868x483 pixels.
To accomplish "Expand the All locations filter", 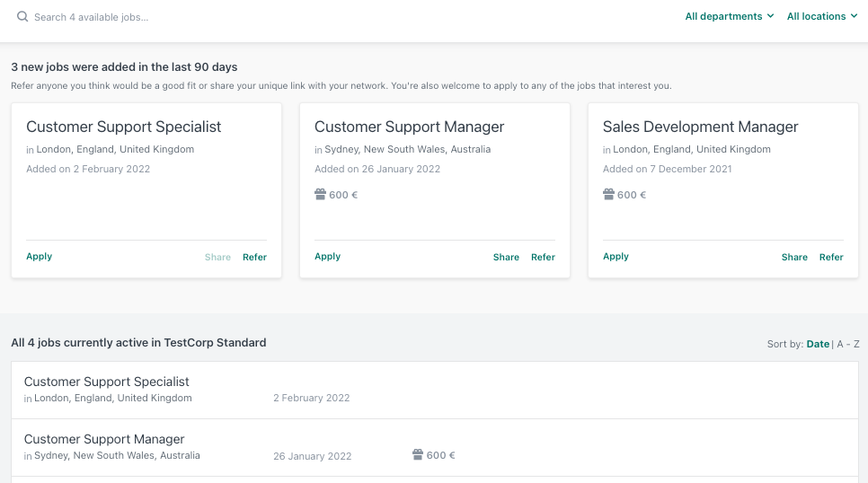I will point(821,16).
